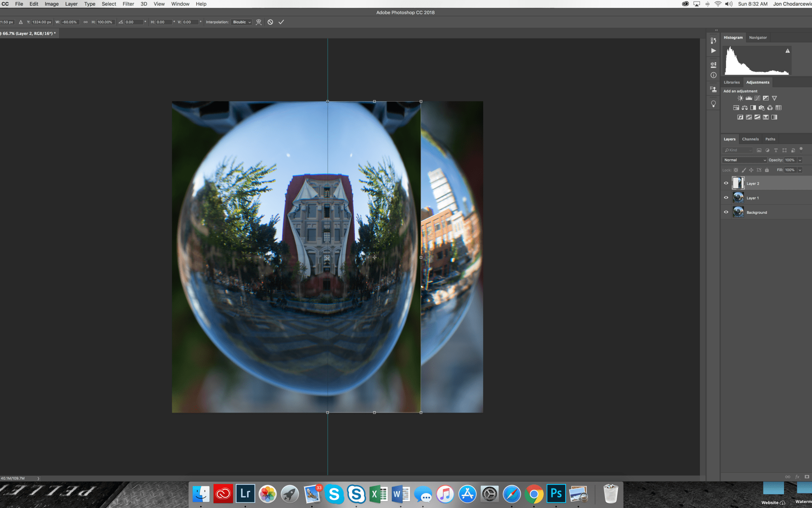
Task: Expand the Opacity slider arrow
Action: pos(800,160)
